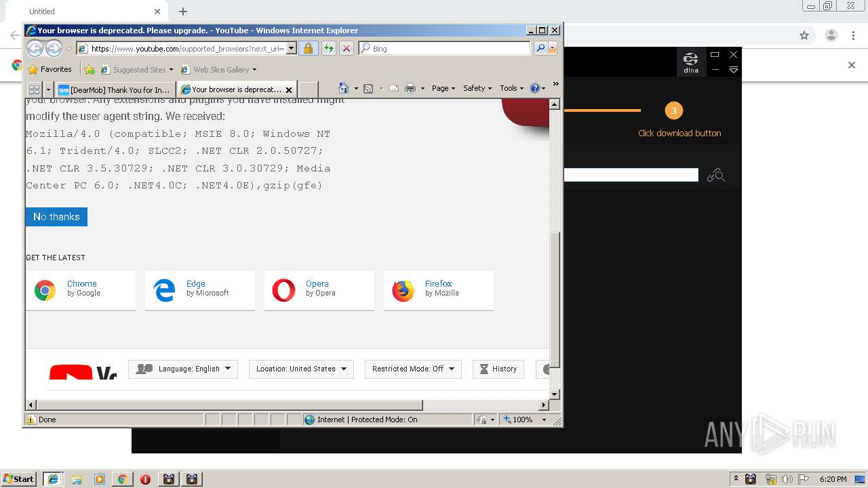Close the 'Your browser is deprecat...' tab

point(289,89)
